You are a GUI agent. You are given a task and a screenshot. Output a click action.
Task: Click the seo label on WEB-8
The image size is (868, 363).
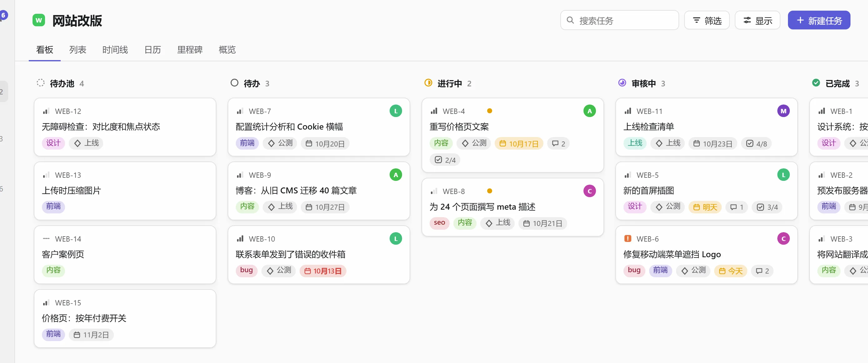(x=439, y=223)
